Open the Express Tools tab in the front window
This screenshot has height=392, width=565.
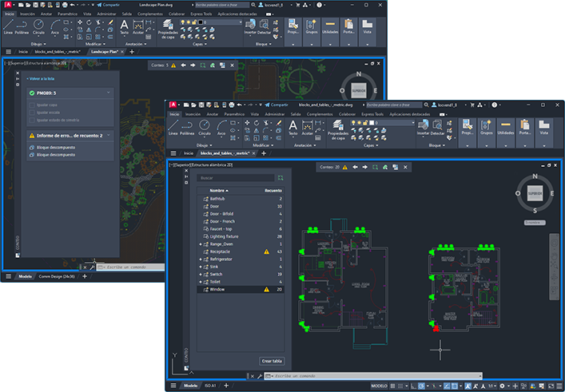click(372, 114)
